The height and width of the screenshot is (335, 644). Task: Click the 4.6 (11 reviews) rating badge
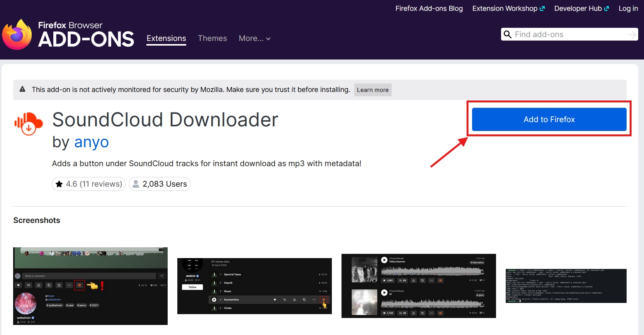point(88,184)
